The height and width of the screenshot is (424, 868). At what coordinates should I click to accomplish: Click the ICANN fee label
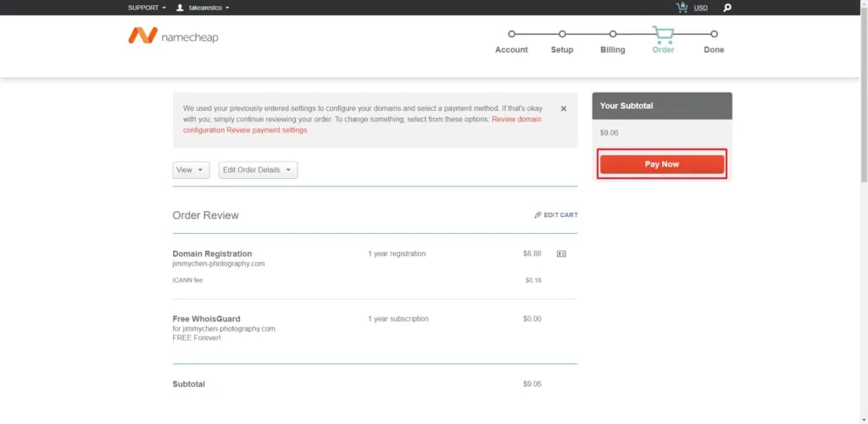coord(187,280)
